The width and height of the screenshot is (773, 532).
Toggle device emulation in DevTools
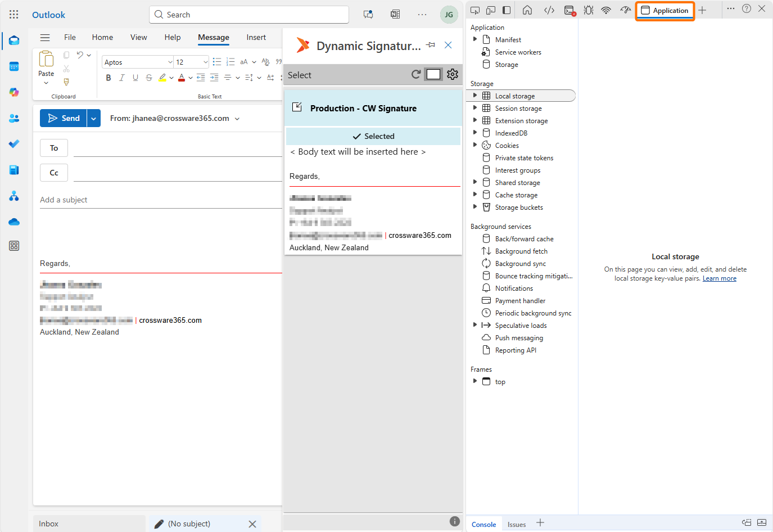[x=491, y=10]
